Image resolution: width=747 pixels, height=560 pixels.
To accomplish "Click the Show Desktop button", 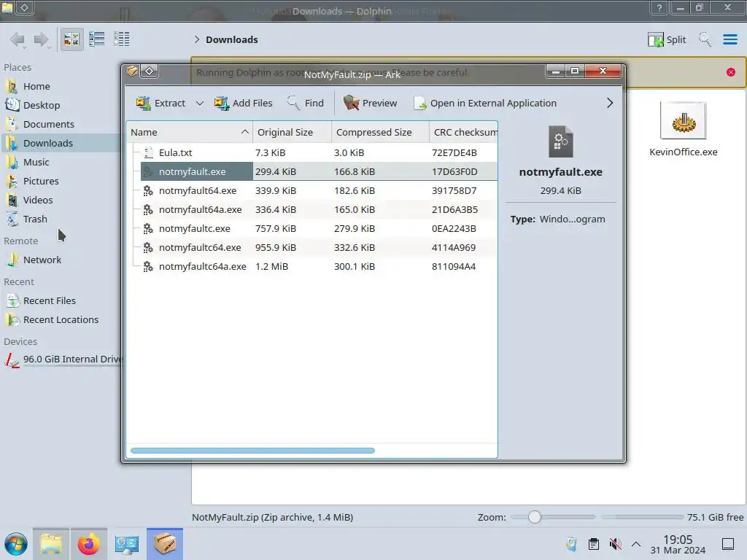I will tap(728, 544).
